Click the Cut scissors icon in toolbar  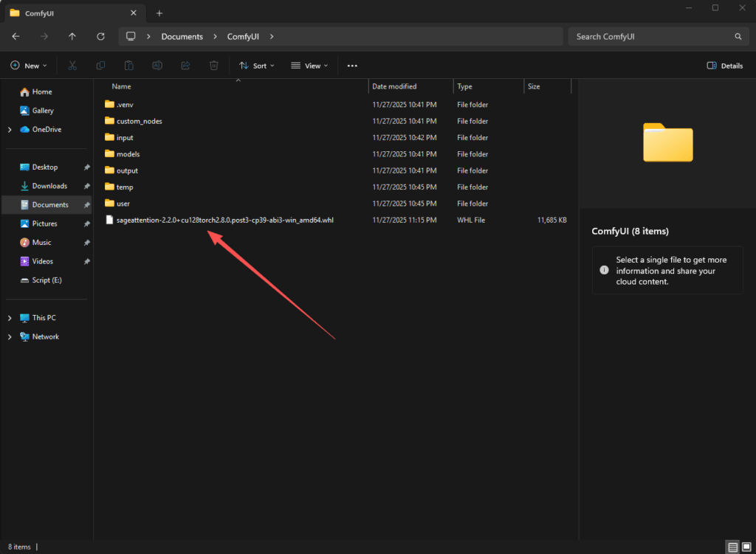coord(72,66)
